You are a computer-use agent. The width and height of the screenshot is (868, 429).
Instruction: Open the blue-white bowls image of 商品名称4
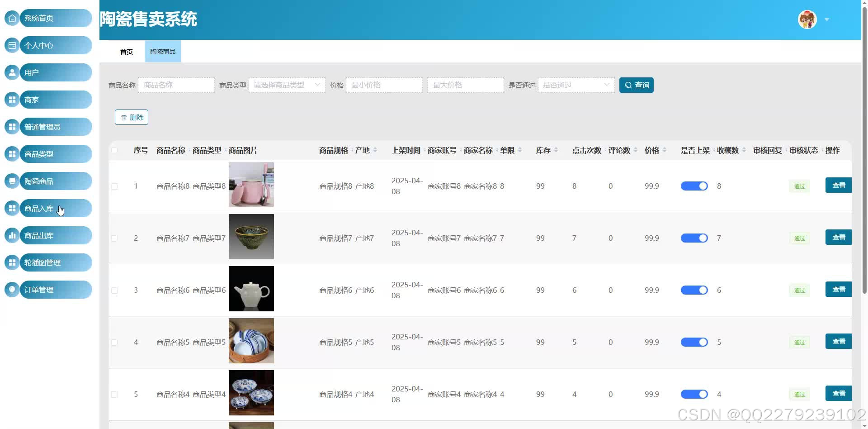pos(251,393)
